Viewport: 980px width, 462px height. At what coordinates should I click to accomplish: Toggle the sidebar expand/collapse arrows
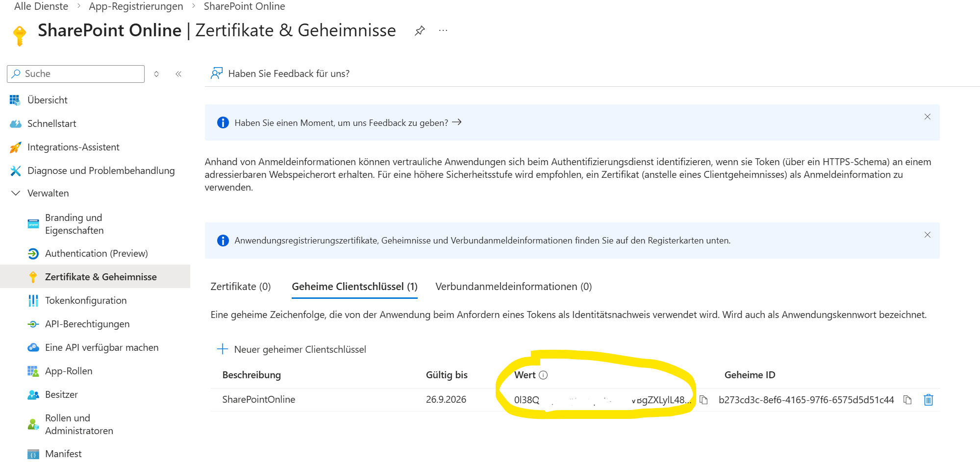(156, 74)
